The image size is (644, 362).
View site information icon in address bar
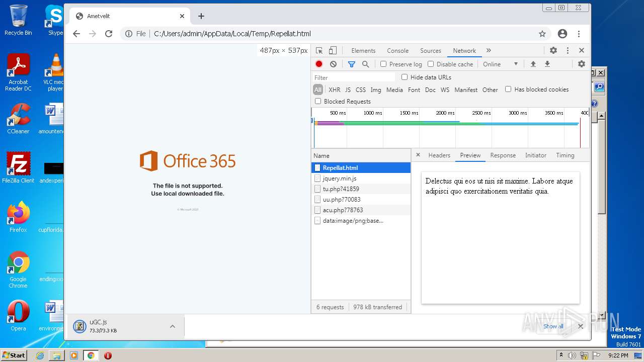pos(129,34)
